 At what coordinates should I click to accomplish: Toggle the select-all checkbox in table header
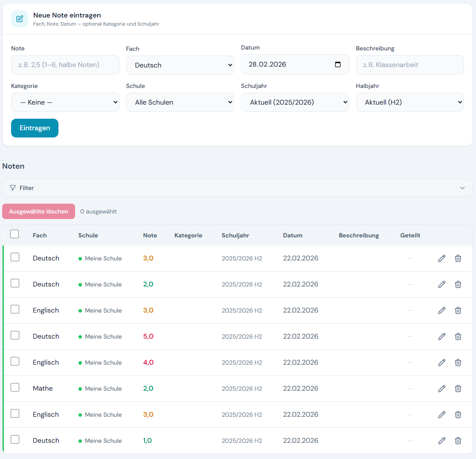15,234
